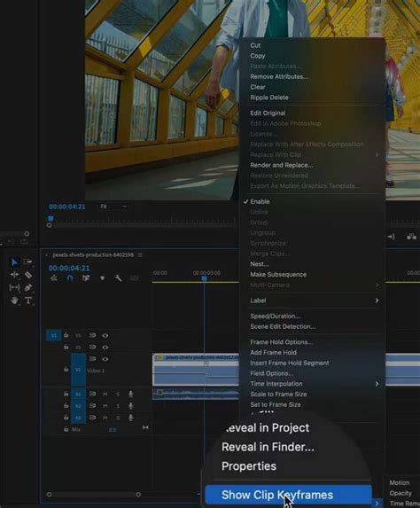The height and width of the screenshot is (508, 420).
Task: Toggle the Enable checkmark menu item
Action: pos(260,201)
